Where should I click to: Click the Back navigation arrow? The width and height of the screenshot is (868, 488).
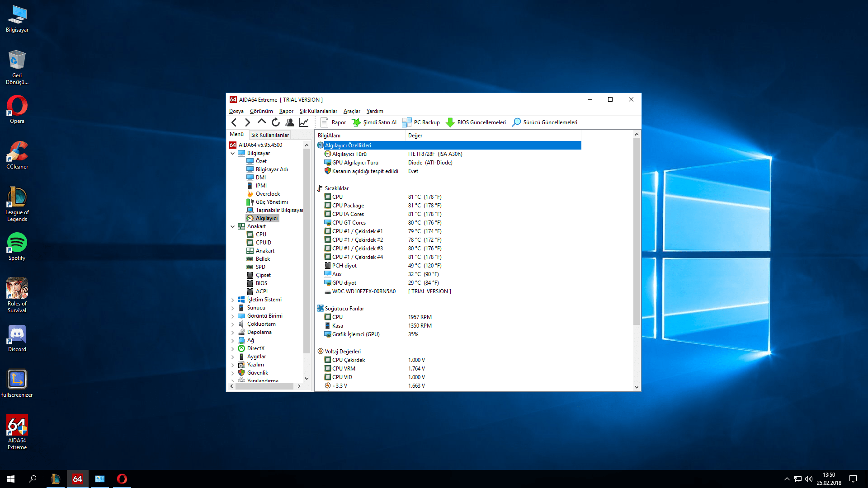click(234, 122)
